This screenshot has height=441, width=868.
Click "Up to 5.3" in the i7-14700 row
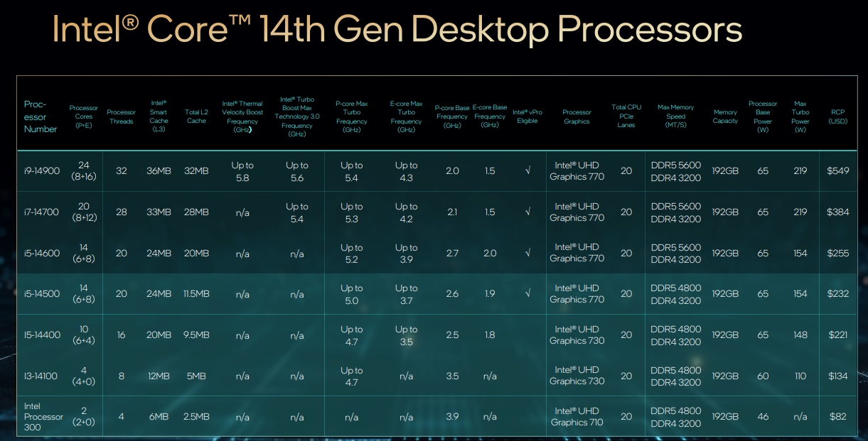pyautogui.click(x=352, y=212)
